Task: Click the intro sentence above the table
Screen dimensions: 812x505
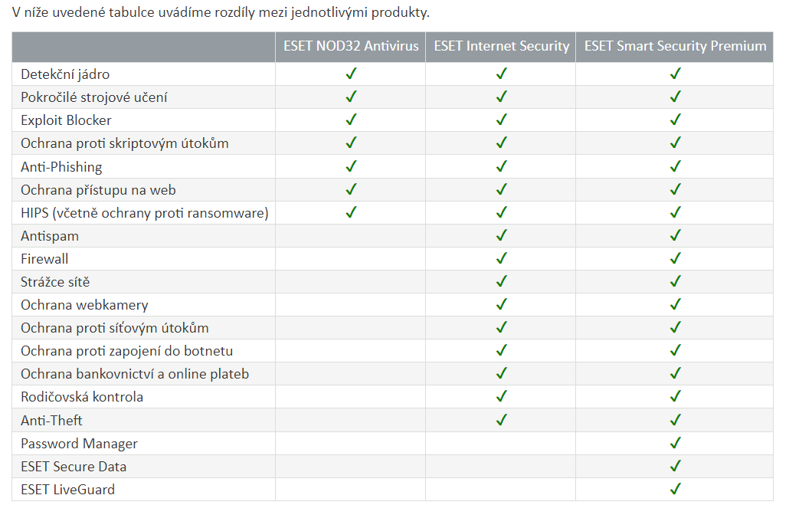Action: point(226,13)
